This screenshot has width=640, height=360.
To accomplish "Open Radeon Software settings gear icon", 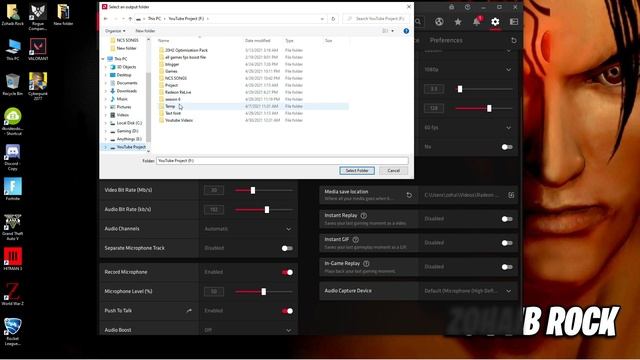I will [495, 22].
